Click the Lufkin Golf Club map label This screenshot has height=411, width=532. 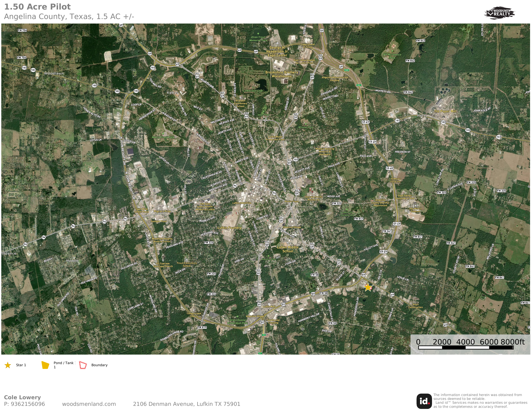click(x=253, y=91)
